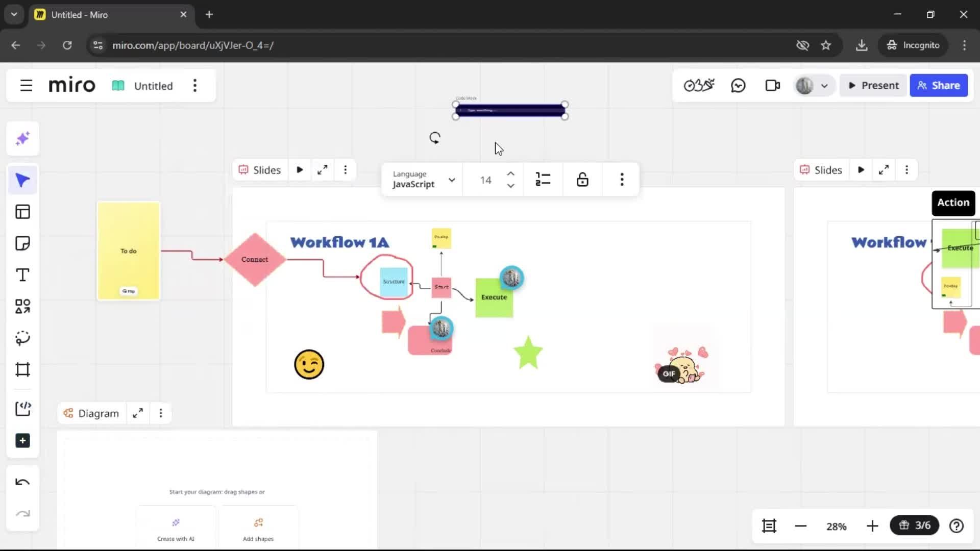Screen dimensions: 980x551
Task: Increase font size with up arrow
Action: tap(510, 173)
